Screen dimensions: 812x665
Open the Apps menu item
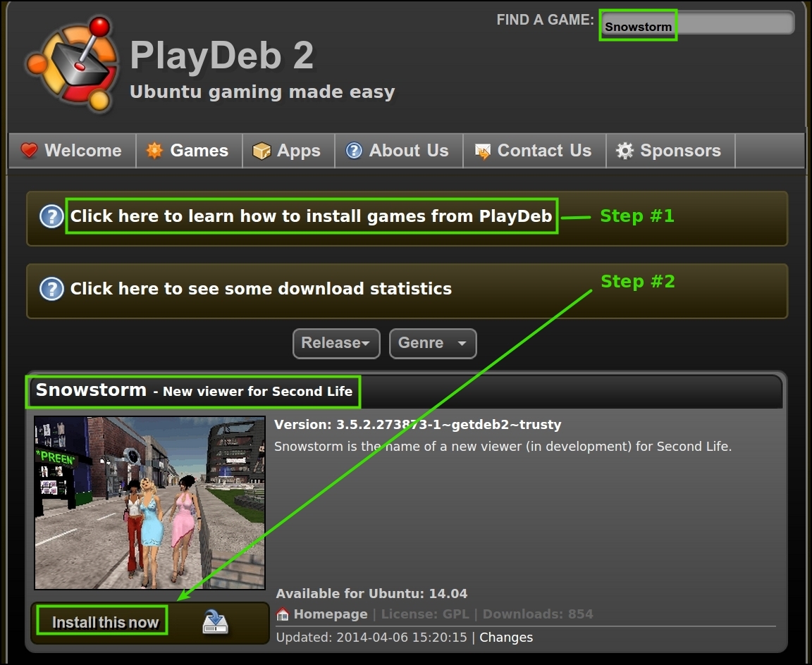pyautogui.click(x=288, y=151)
